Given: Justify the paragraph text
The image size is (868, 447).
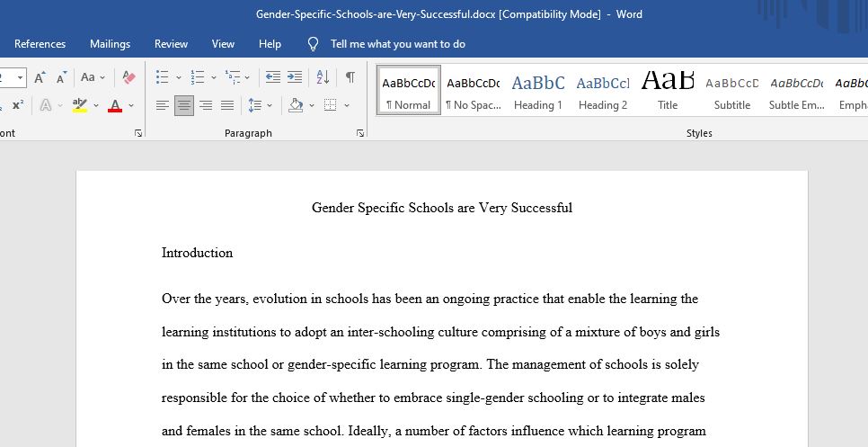Looking at the screenshot, I should (x=227, y=105).
